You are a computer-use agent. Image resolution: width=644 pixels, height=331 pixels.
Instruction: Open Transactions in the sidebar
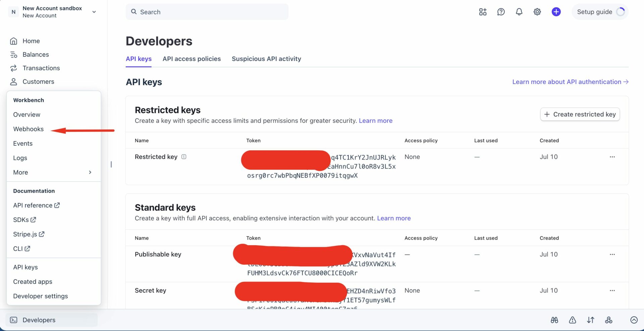click(41, 68)
